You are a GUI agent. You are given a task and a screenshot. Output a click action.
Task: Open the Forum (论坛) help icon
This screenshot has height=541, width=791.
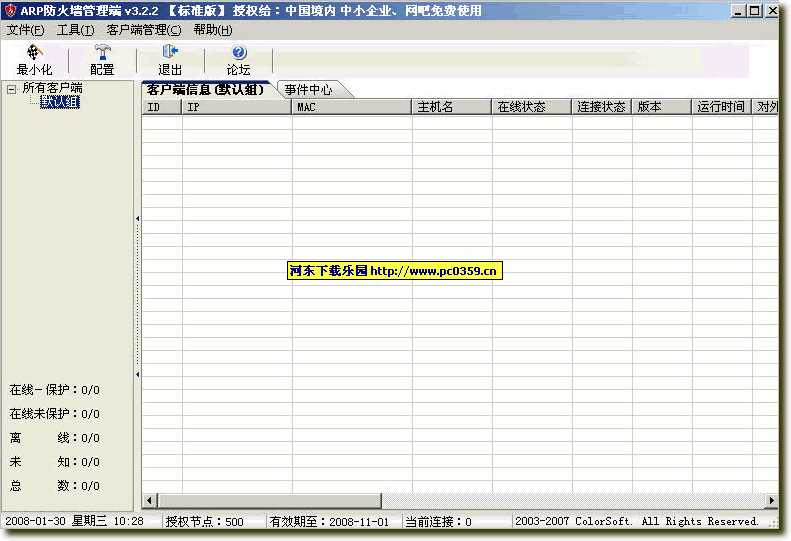239,52
